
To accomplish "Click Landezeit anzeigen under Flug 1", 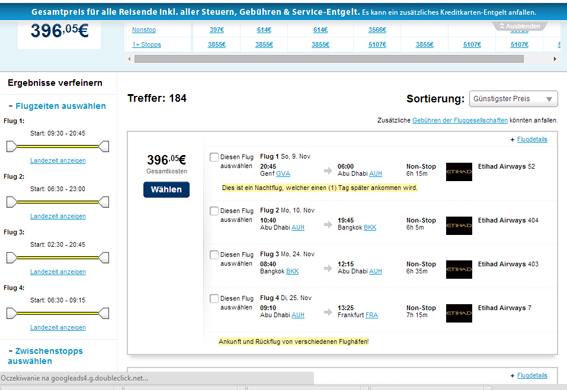I will [58, 160].
